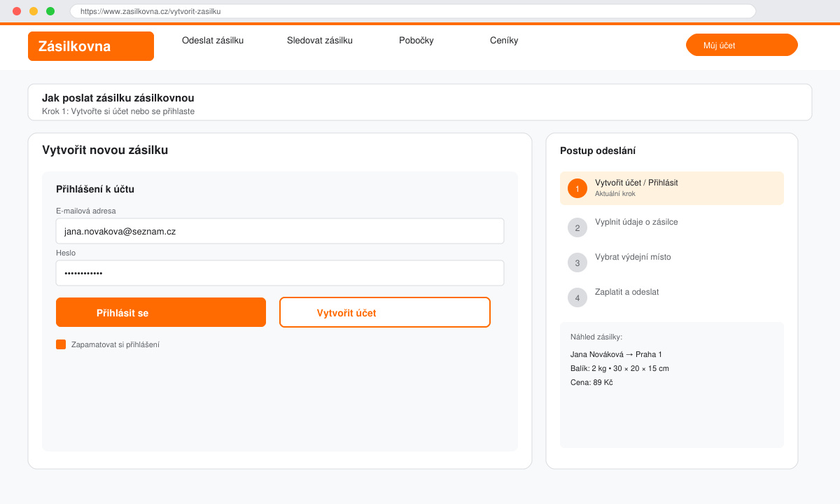Click the text 'Krok 1: Vytvořte si účet nebo se přihlaste'
Screen dimensions: 840x504
[x=118, y=111]
